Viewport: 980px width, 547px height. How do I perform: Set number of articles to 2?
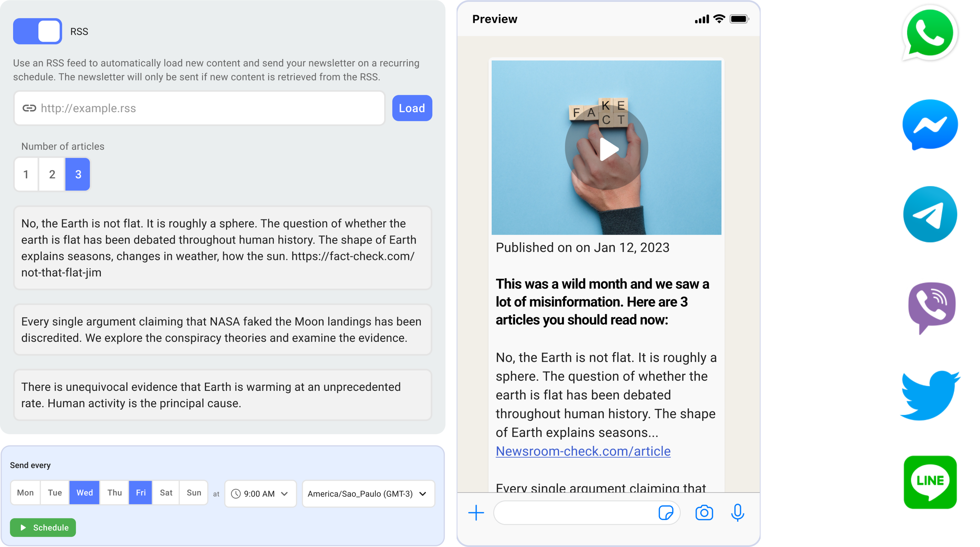coord(52,174)
